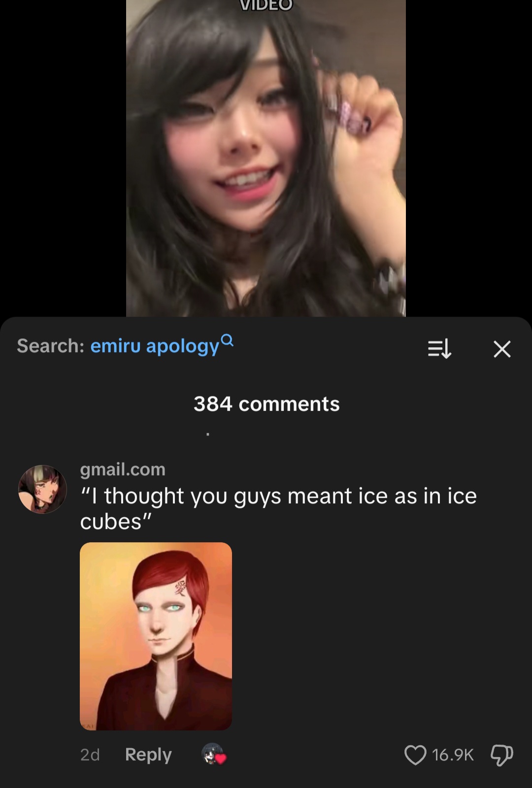Dislike the comment using the thumbs-down icon
532x788 pixels.
(501, 755)
